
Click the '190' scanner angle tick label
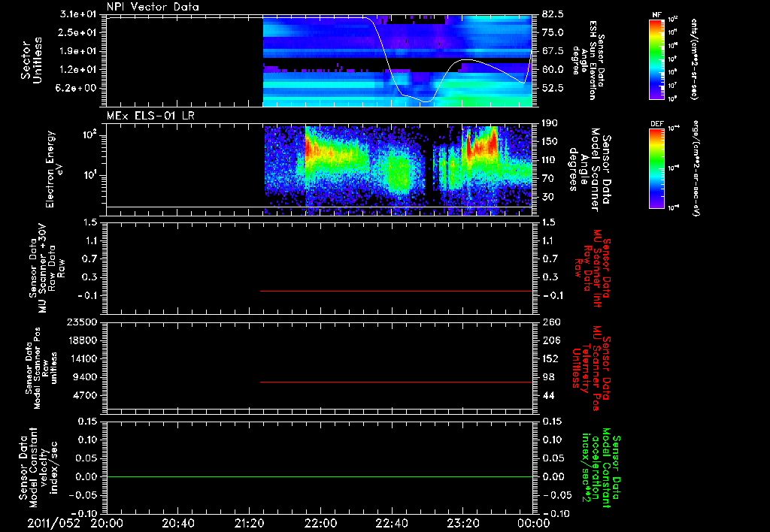(551, 123)
